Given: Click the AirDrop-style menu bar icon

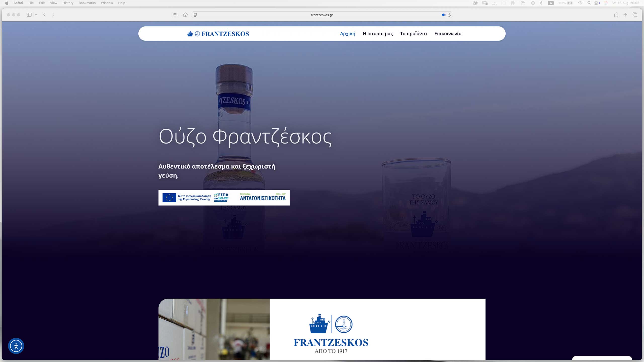Looking at the screenshot, I should click(x=512, y=3).
